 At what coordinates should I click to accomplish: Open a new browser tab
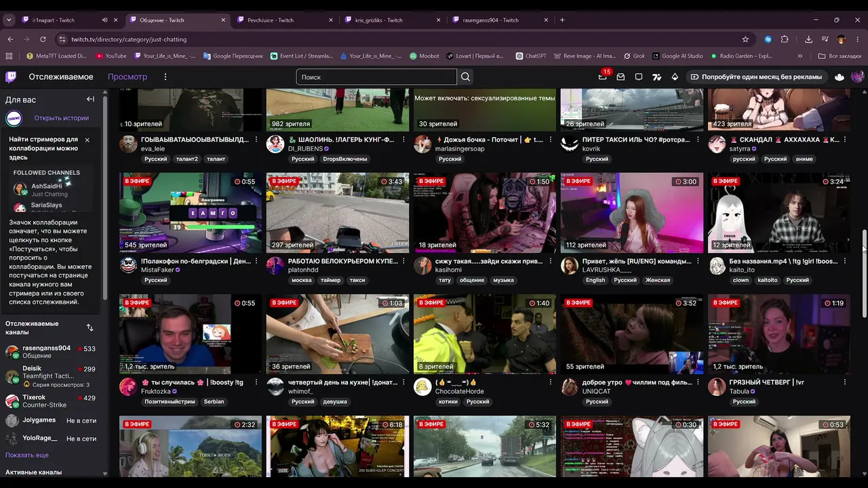pyautogui.click(x=562, y=20)
